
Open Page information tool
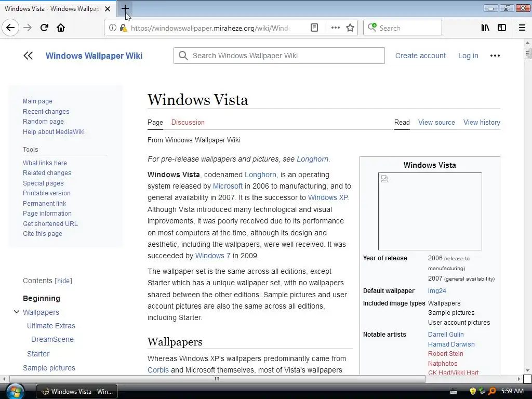click(47, 214)
